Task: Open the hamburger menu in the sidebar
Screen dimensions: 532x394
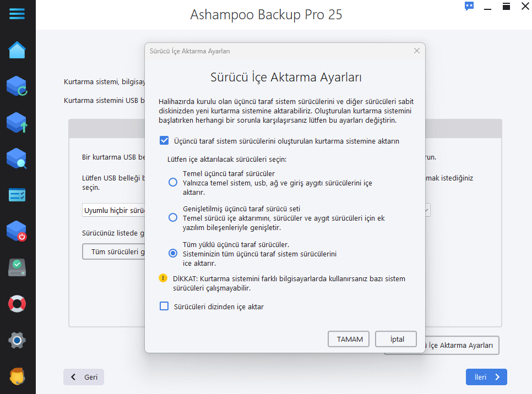Action: point(17,13)
